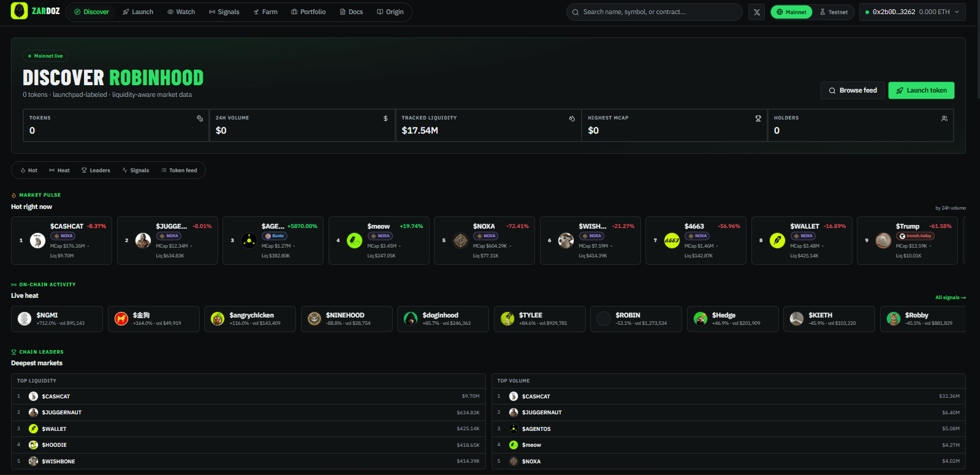Open the Origin nav tab
Image resolution: width=980 pixels, height=475 pixels.
coord(390,12)
